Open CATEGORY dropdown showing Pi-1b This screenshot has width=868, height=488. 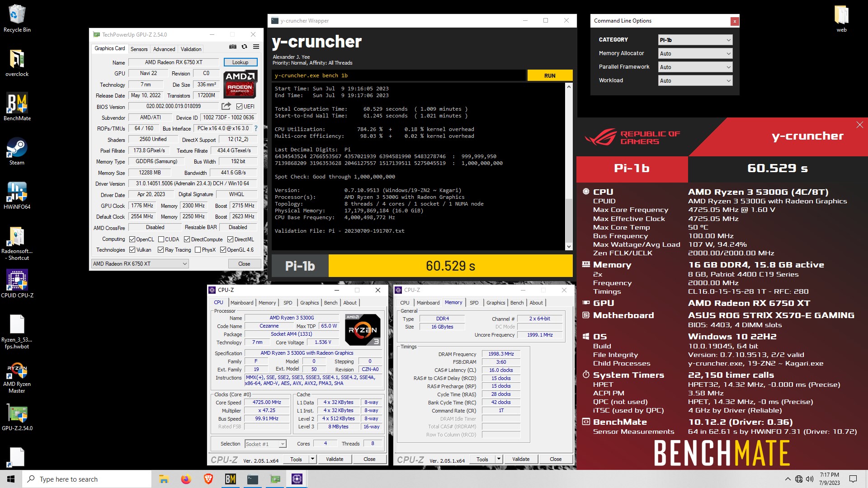tap(695, 40)
